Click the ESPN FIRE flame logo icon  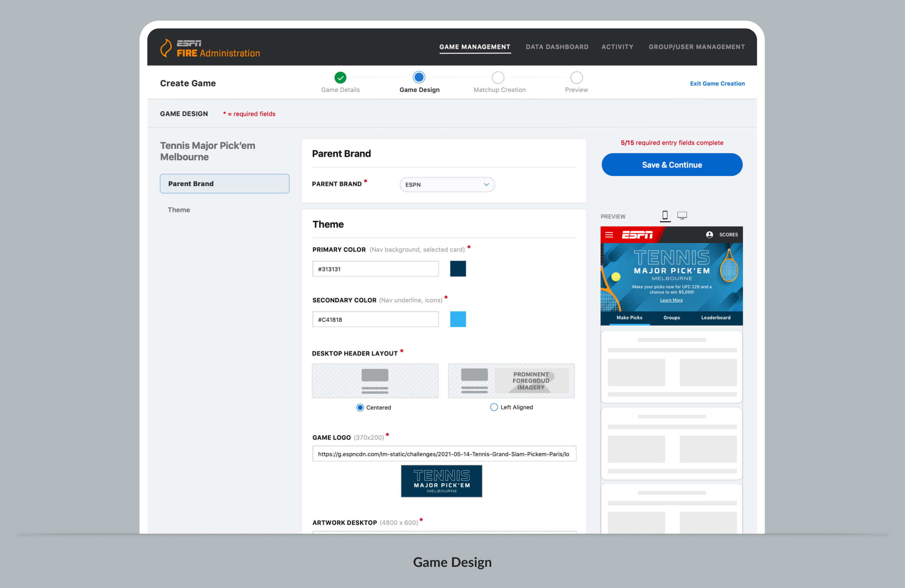pyautogui.click(x=166, y=48)
